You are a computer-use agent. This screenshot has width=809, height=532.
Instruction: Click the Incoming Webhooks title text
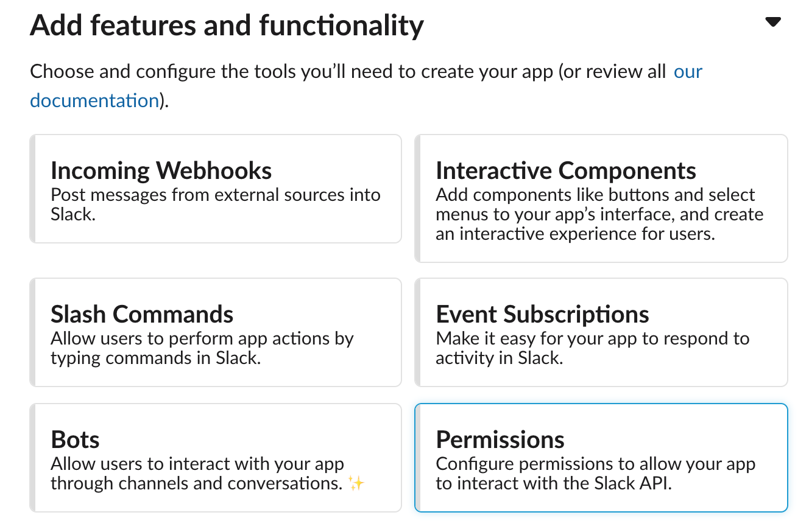(x=161, y=170)
